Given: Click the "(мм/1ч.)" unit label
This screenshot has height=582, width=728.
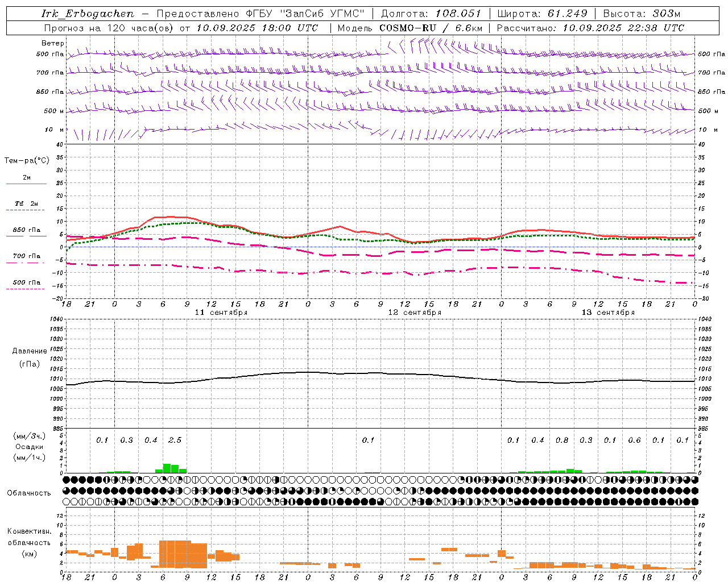Looking at the screenshot, I should coord(29,458).
